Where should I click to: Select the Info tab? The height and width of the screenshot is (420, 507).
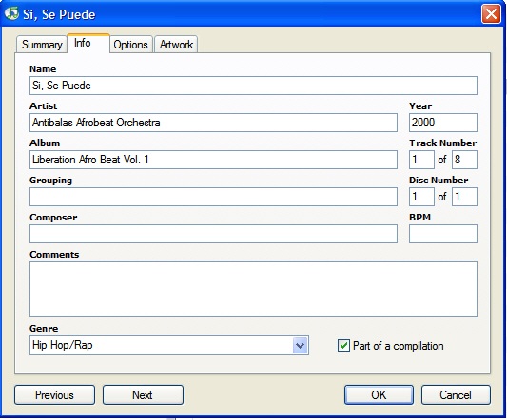(88, 43)
